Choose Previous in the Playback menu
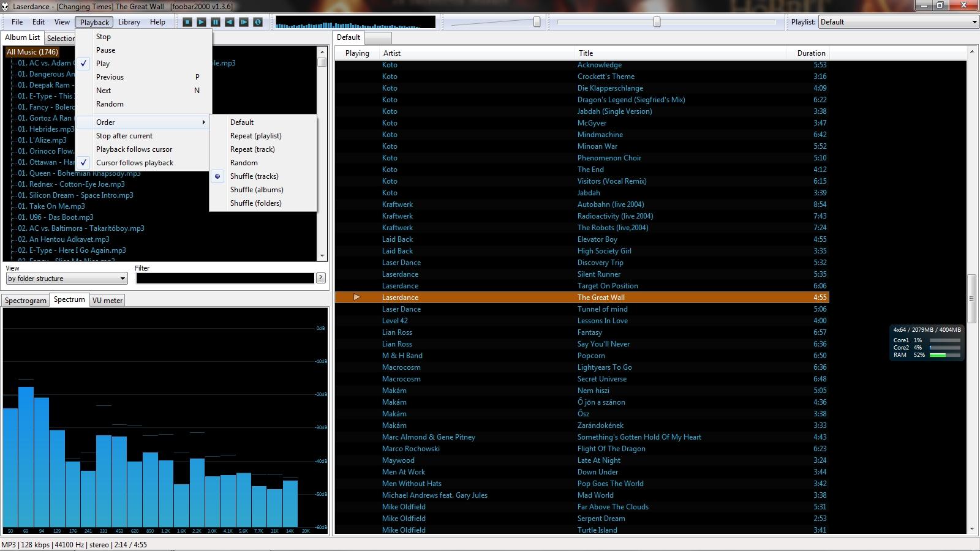The height and width of the screenshot is (551, 980). (144, 77)
